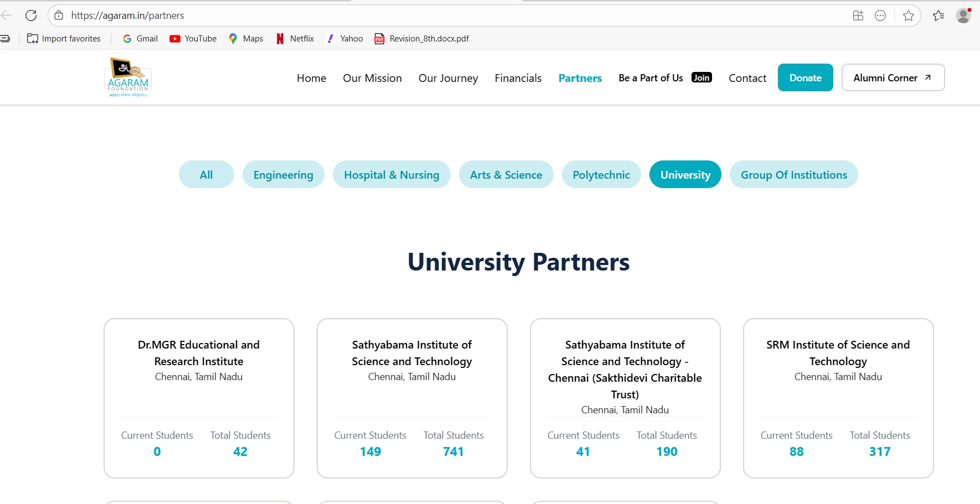Select the Engineering filter

(x=283, y=175)
